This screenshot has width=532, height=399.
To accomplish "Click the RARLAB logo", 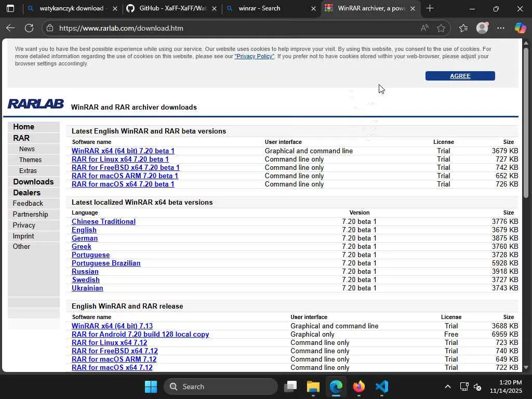I will 36,104.
